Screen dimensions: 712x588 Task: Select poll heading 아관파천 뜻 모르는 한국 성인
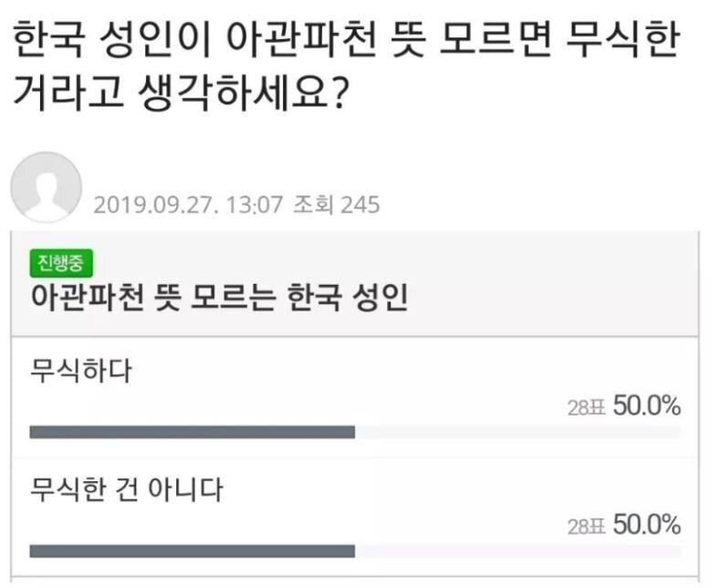pos(219,297)
